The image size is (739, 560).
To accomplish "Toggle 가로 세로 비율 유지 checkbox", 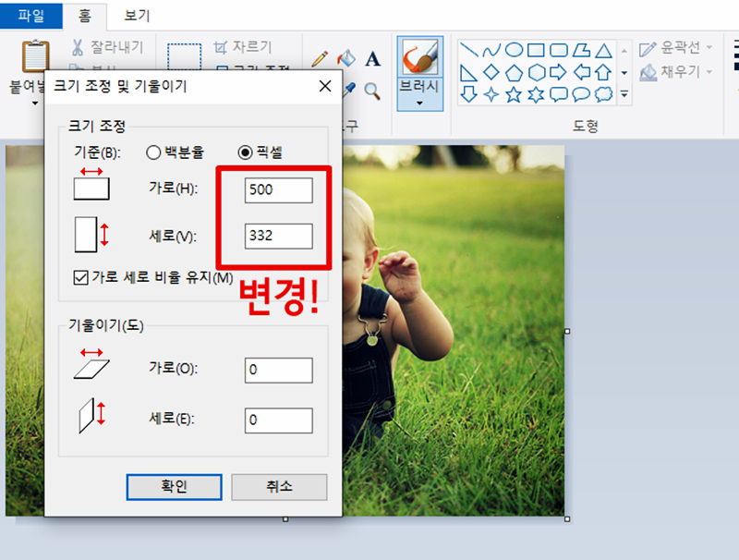I will point(80,277).
